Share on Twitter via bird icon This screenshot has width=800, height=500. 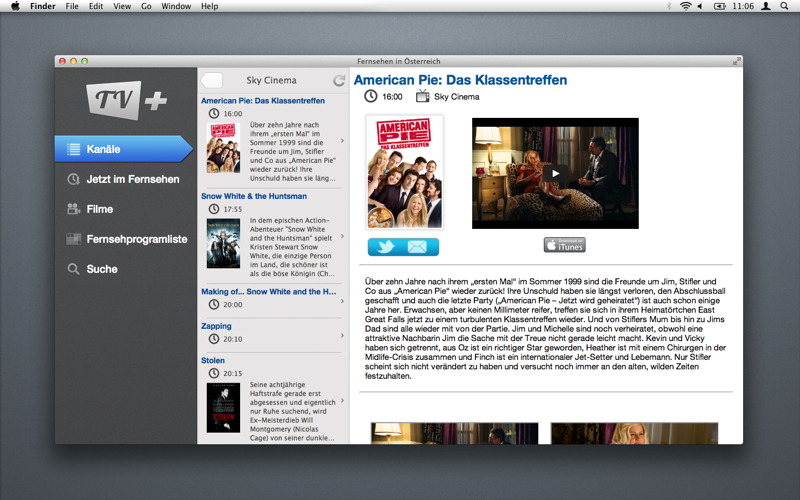(386, 247)
